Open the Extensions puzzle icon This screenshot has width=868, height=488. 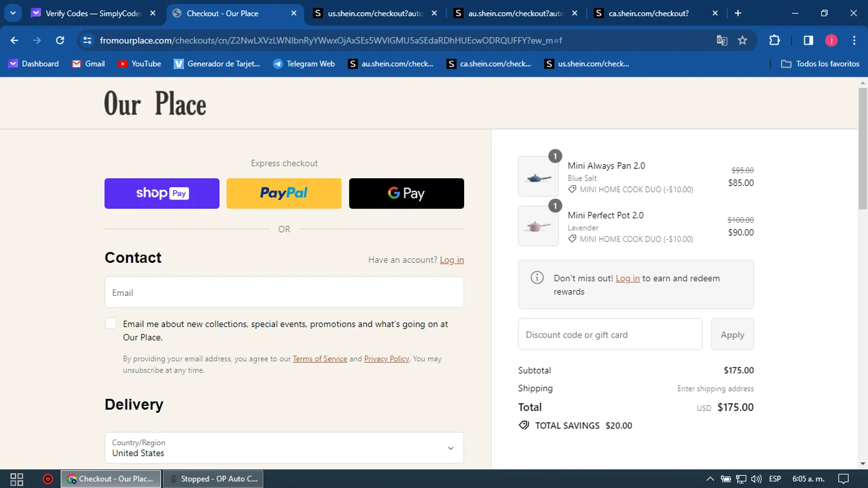click(774, 40)
